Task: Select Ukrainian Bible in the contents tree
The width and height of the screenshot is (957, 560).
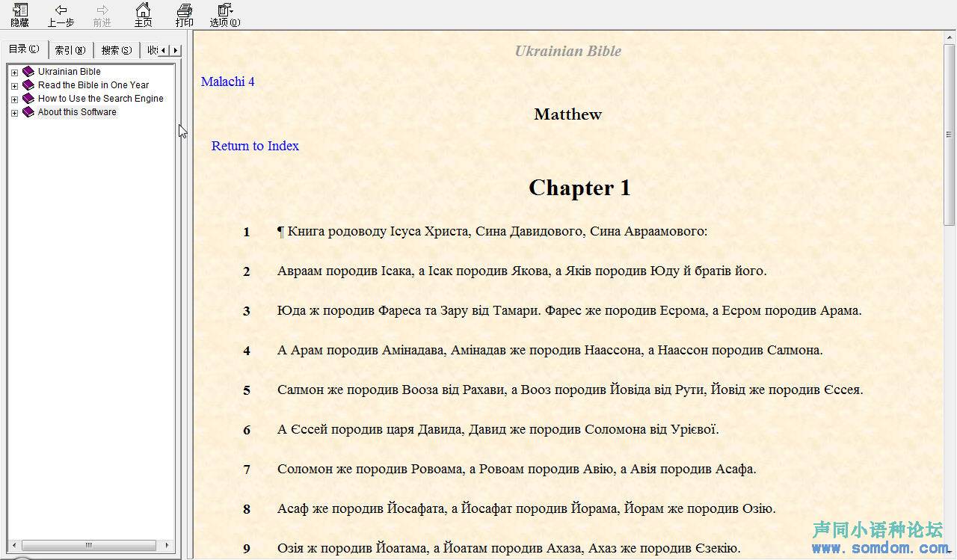Action: 70,72
